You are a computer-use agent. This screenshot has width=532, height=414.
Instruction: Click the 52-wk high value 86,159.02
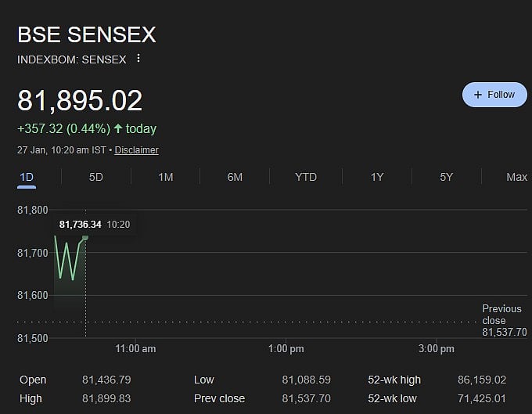[x=482, y=380]
